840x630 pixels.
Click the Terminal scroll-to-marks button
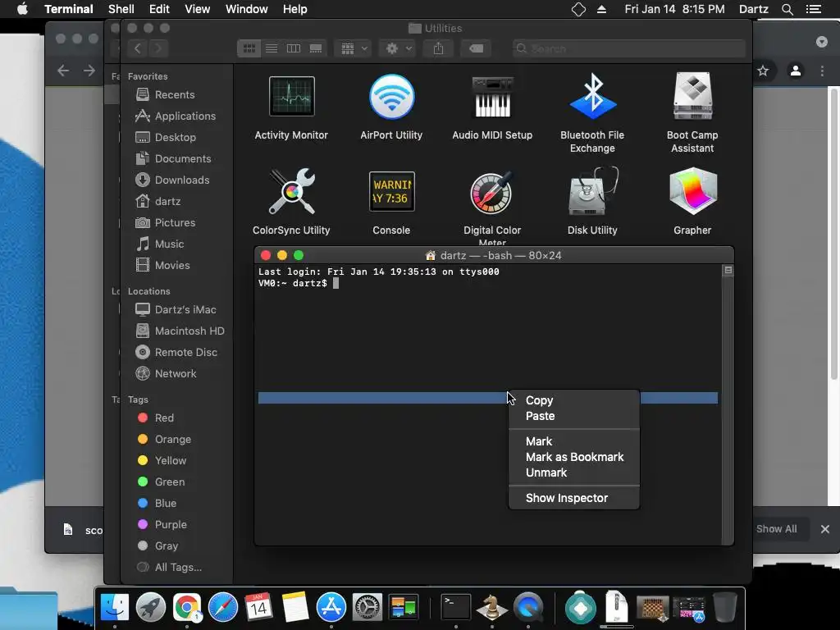tap(728, 271)
